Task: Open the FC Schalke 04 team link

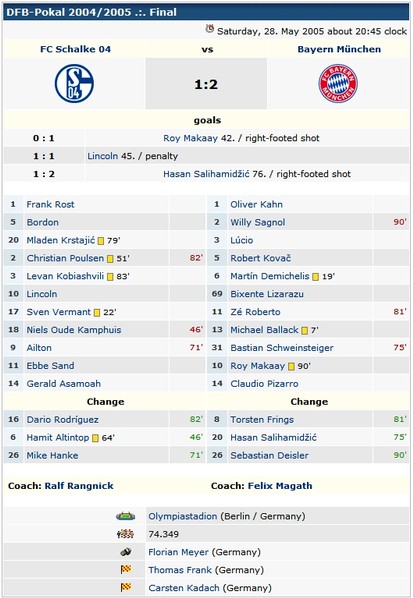Action: click(x=76, y=49)
